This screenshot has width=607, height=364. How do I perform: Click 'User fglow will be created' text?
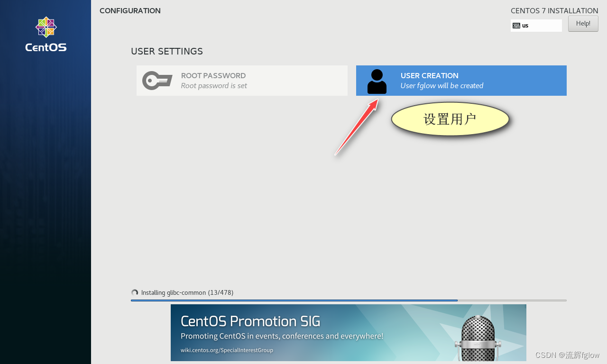click(x=442, y=86)
